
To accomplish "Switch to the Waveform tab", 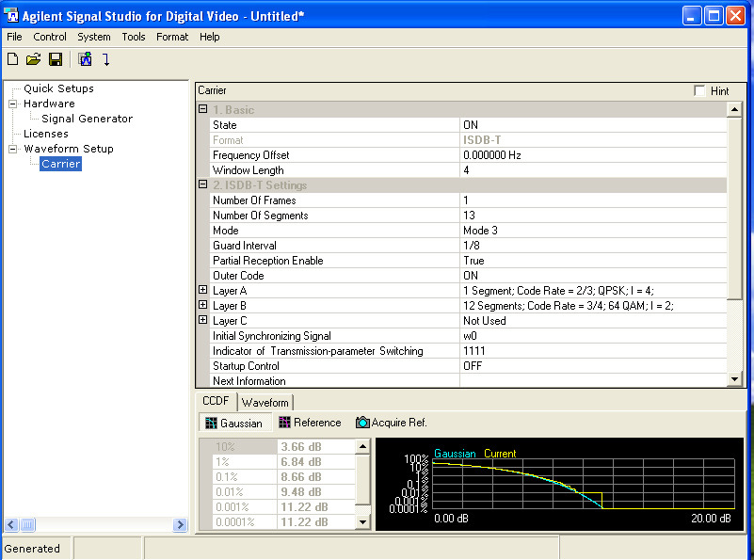I will coord(265,402).
